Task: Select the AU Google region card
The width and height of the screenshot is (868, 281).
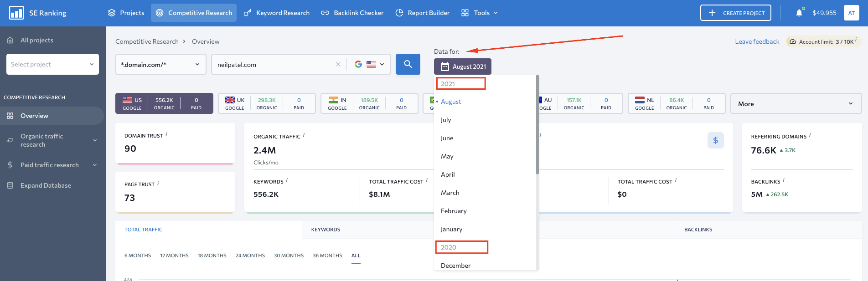Action: click(x=580, y=103)
